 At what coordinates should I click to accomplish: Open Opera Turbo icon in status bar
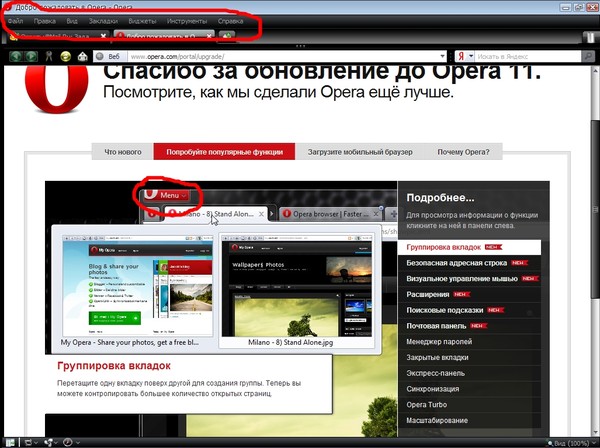pos(68,443)
